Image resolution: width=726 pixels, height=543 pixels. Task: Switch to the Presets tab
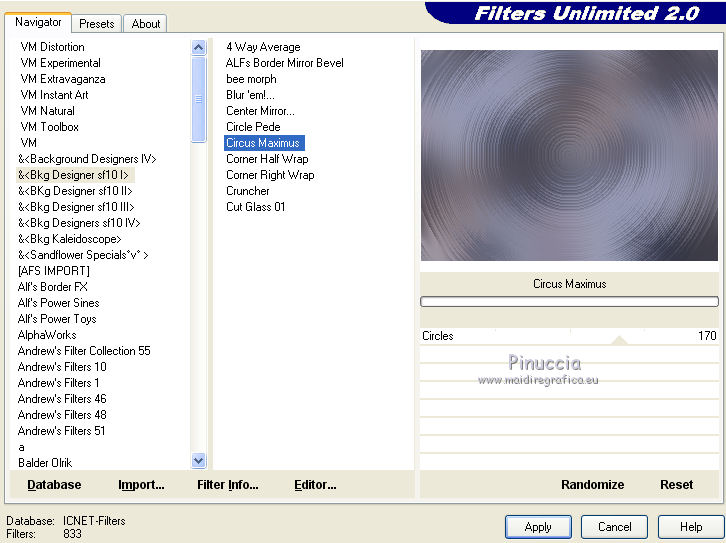point(96,24)
